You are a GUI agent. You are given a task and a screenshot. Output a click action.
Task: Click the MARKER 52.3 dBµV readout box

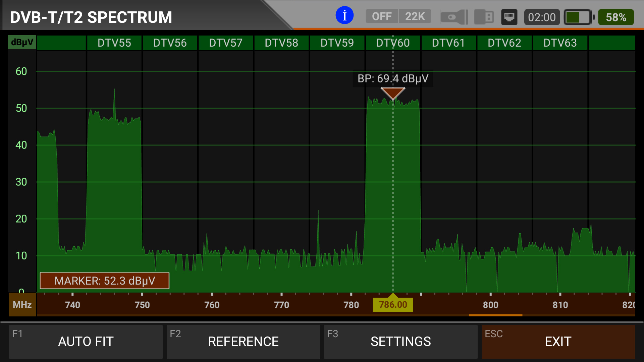105,281
